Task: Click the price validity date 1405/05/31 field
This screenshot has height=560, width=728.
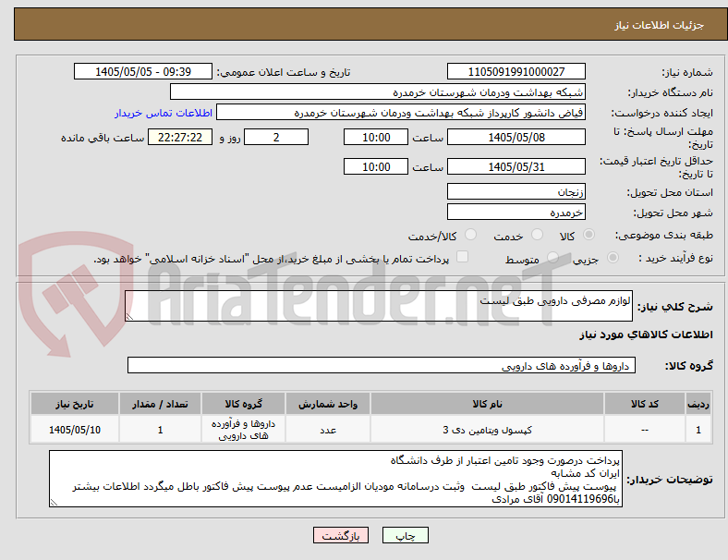Action: click(516, 166)
